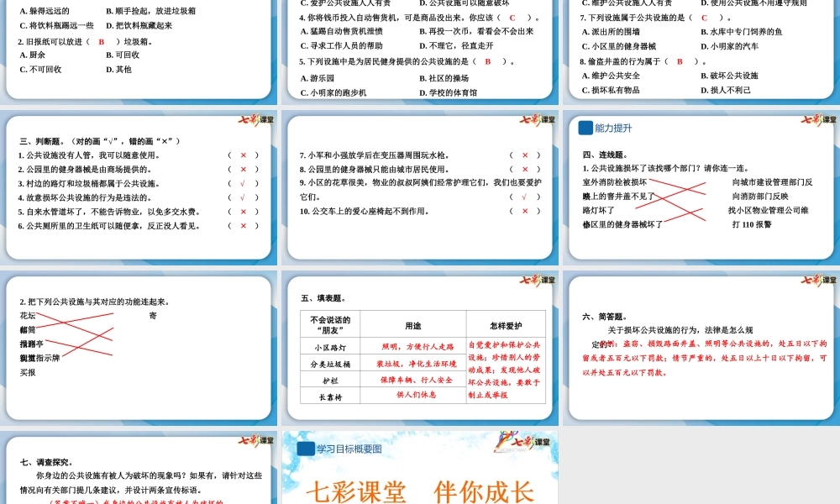Click the 七彩课堂 伴你成长 title text
The image size is (840, 504).
point(422,490)
